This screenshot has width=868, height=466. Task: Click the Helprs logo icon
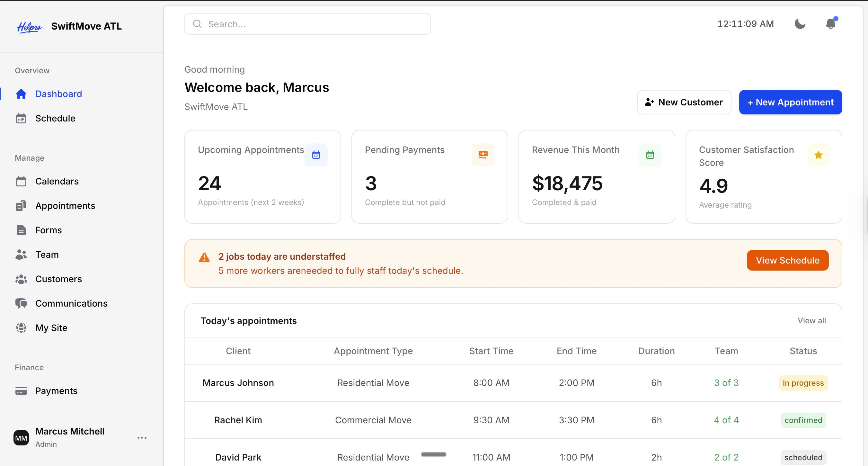pos(29,27)
